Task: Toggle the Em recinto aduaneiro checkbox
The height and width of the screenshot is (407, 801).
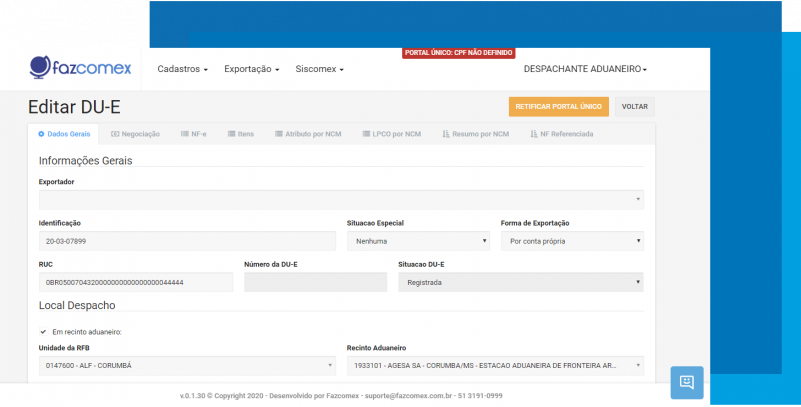Action: click(43, 331)
